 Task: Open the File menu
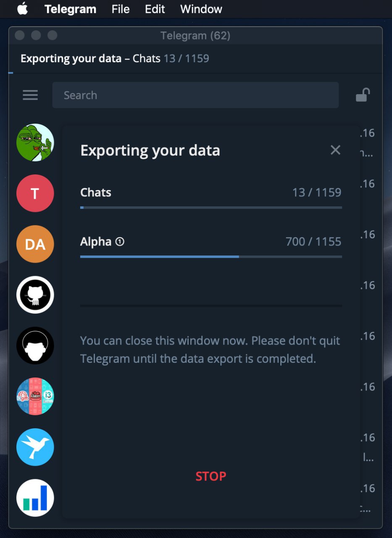tap(121, 9)
